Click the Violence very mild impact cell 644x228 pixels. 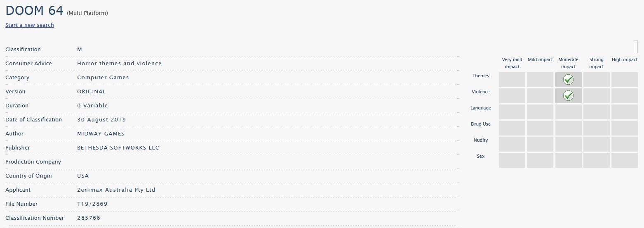(512, 96)
